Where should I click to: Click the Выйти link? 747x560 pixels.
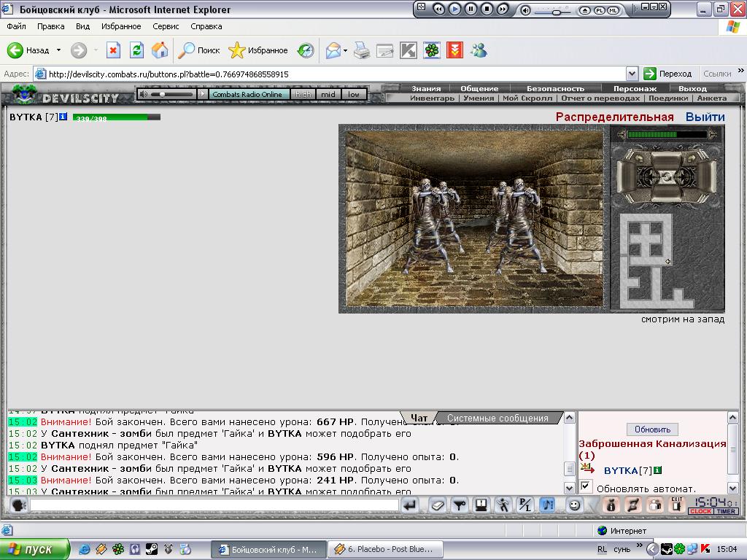click(705, 117)
